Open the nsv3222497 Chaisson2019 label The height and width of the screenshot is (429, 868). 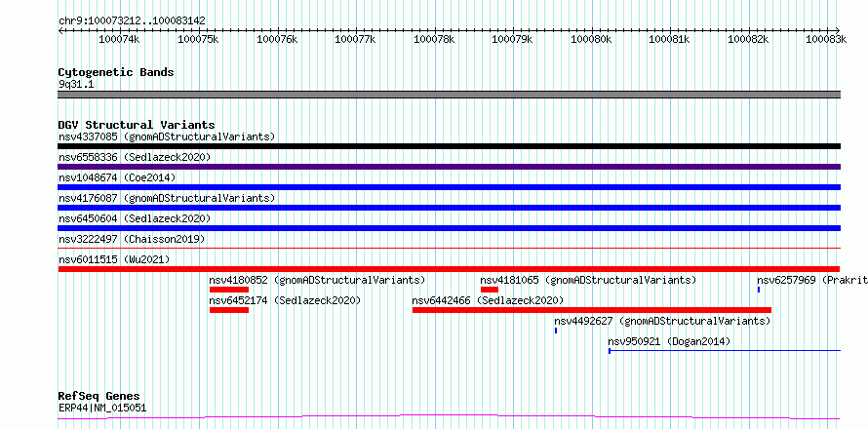(132, 239)
